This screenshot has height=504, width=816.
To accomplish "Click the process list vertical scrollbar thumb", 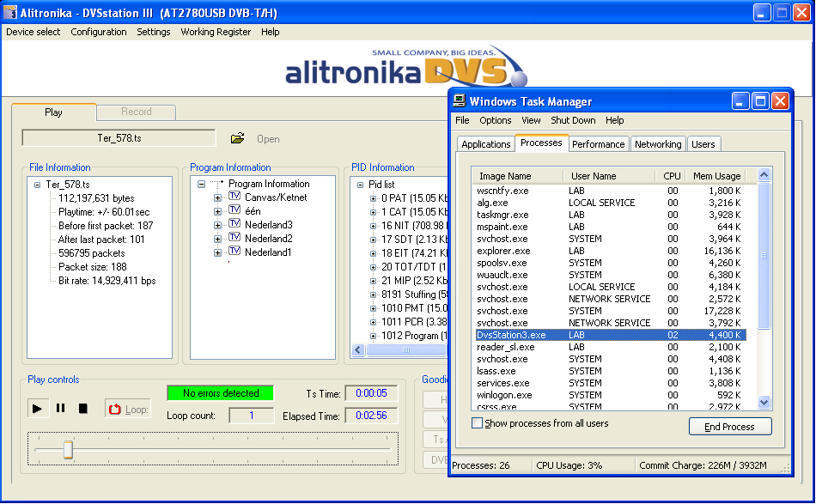I will point(764,255).
